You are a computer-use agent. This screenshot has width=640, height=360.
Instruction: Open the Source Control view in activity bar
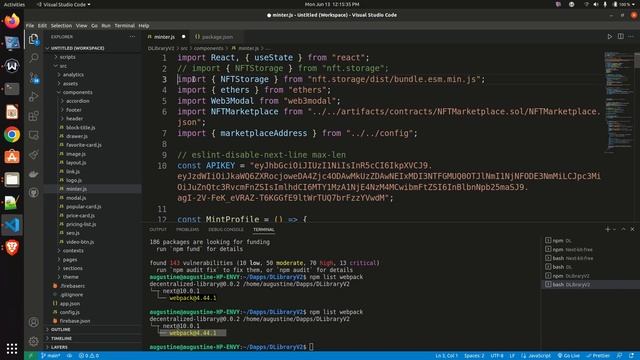tap(34, 77)
